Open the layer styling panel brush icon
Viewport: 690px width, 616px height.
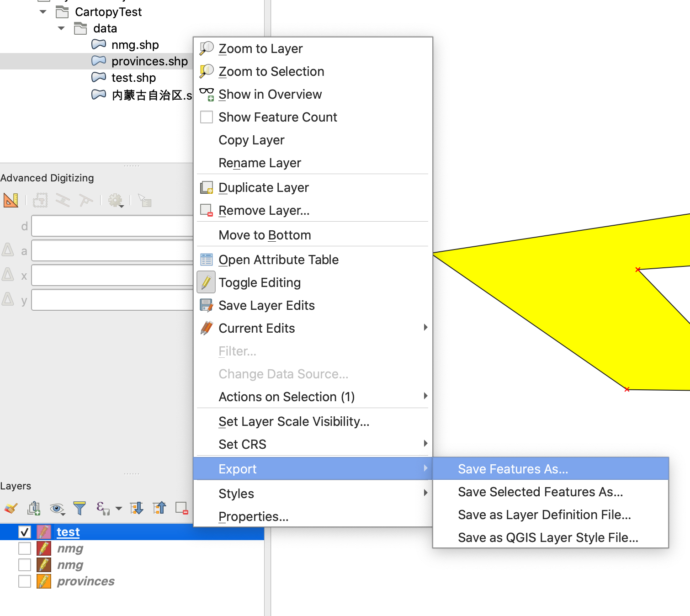click(x=11, y=508)
